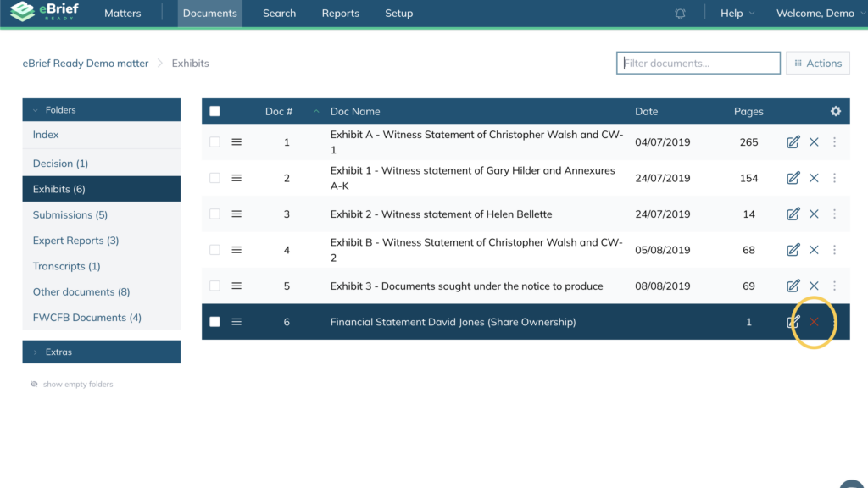This screenshot has height=488, width=868.
Task: Remove Exhibit 3 with the X icon
Action: pos(814,286)
